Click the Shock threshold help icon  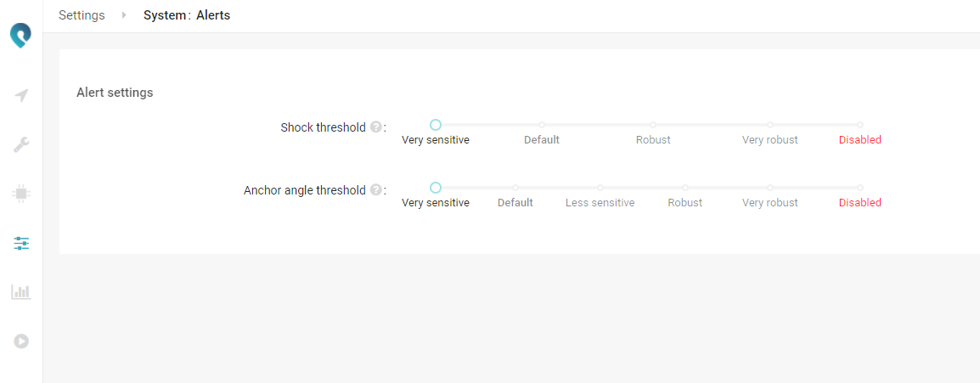click(375, 127)
